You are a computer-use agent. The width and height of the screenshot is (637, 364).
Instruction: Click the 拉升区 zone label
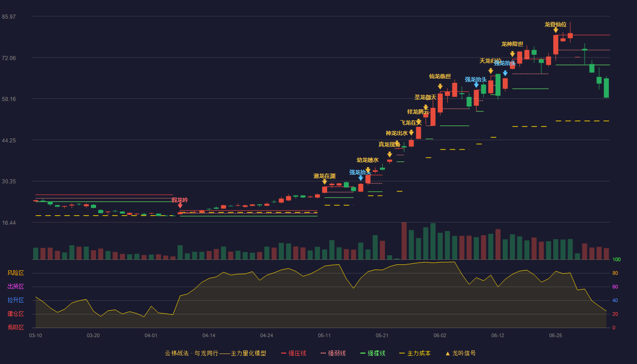[x=16, y=300]
